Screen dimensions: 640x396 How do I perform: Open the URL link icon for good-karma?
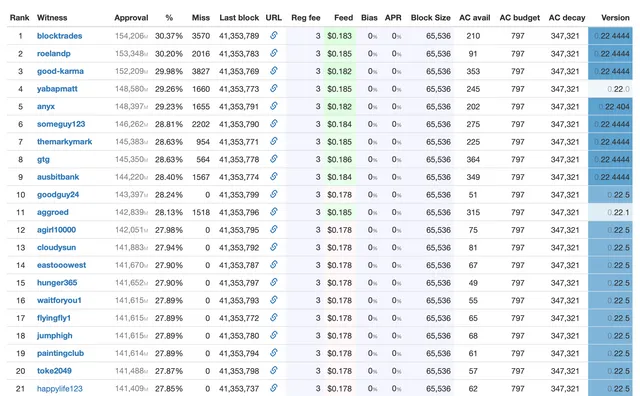tap(274, 71)
